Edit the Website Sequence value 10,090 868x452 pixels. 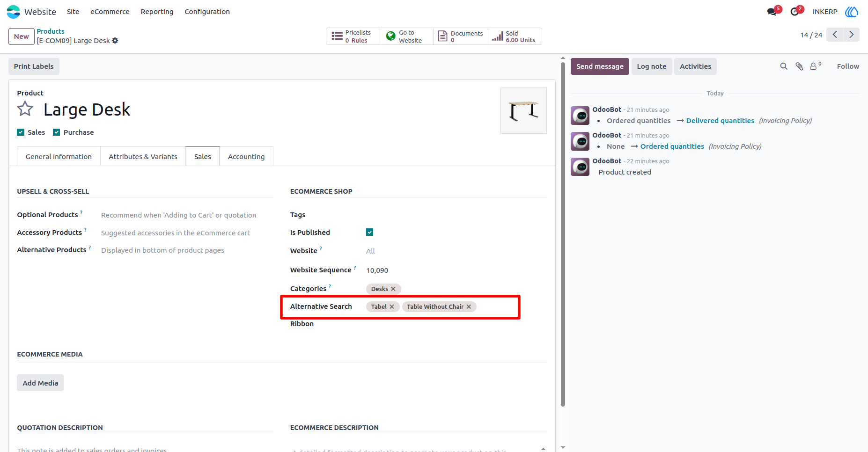pos(456,270)
